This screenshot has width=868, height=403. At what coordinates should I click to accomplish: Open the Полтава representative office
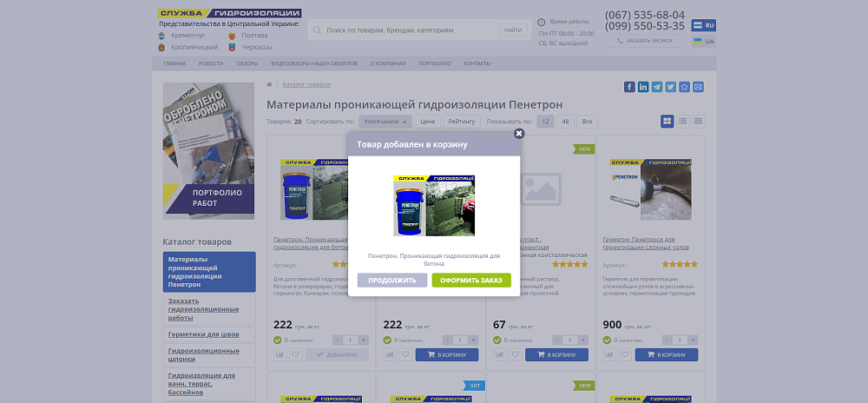click(254, 36)
